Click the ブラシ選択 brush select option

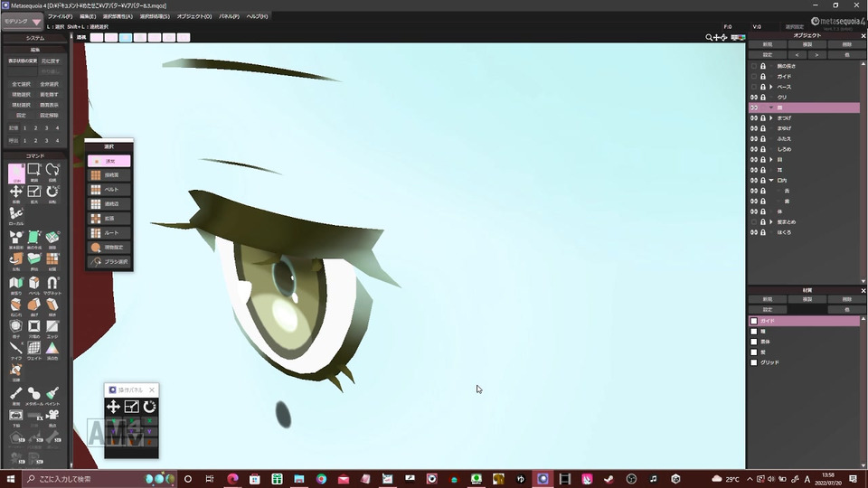tap(109, 262)
